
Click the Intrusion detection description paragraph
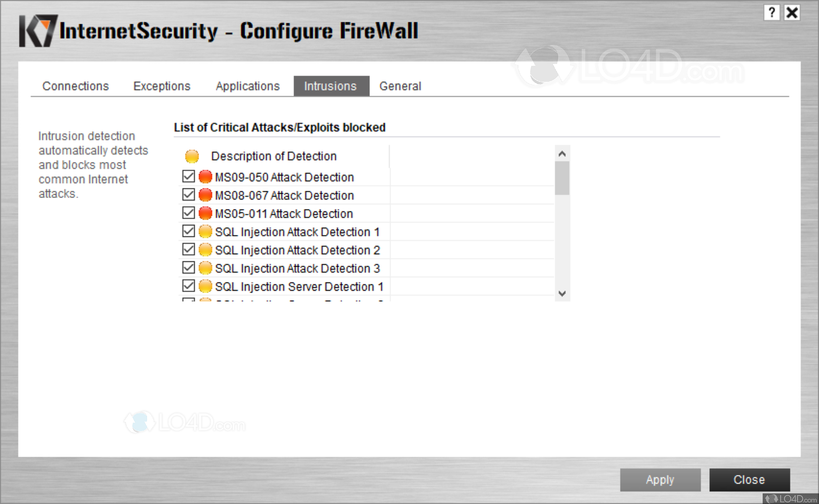(x=93, y=165)
